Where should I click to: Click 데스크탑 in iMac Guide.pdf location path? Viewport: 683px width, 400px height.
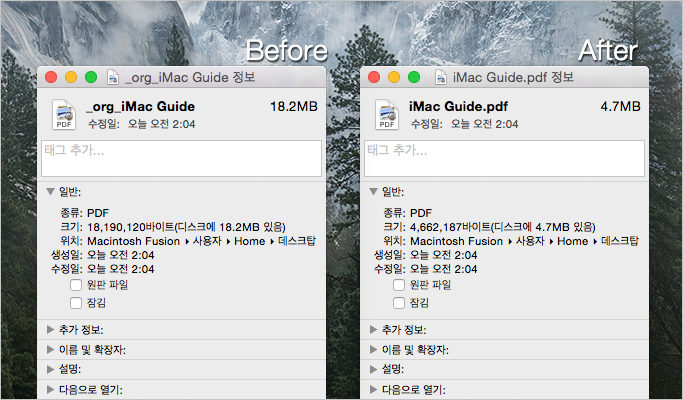tap(620, 241)
